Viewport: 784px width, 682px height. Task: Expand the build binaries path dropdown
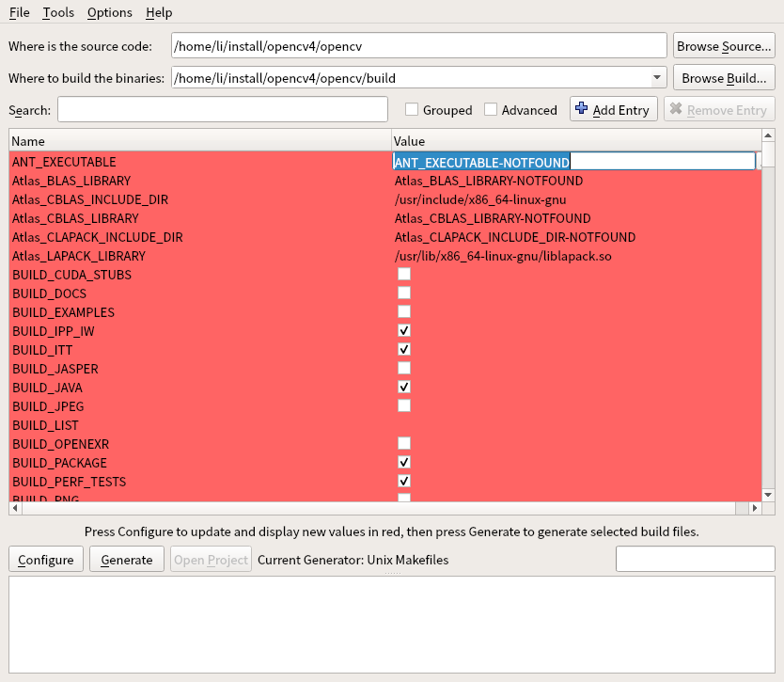[x=656, y=78]
